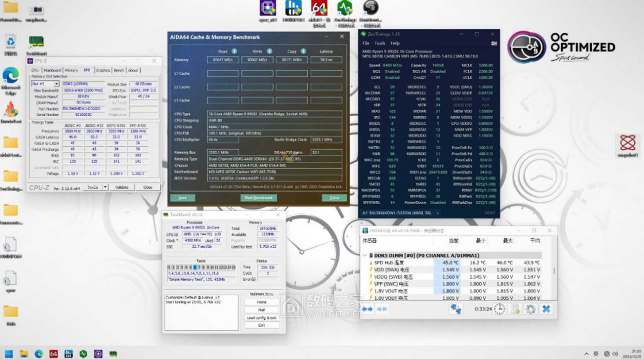Screen dimensions: 644x359
Task: Click ZenTimings icon in the taskbar
Action: click(x=83, y=354)
